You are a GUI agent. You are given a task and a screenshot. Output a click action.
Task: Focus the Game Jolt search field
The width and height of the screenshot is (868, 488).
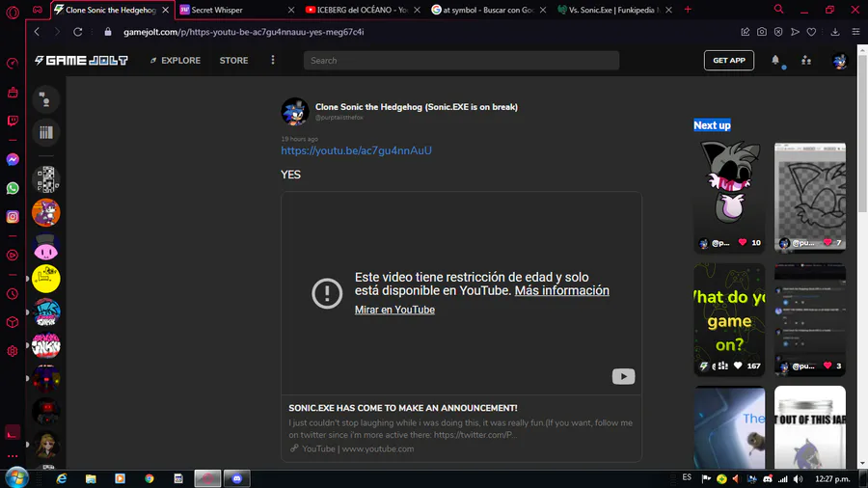pos(461,61)
